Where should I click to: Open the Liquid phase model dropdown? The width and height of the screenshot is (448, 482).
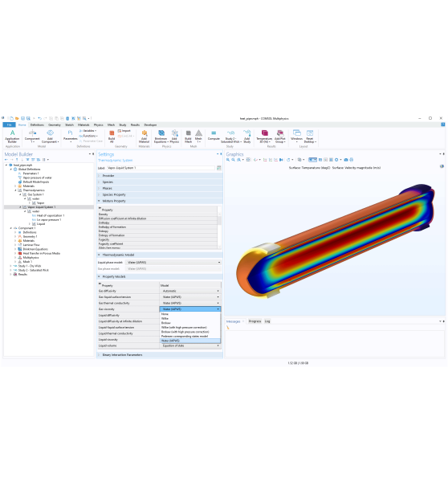click(x=173, y=263)
